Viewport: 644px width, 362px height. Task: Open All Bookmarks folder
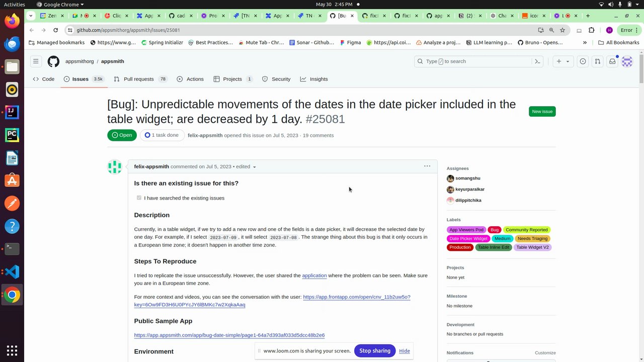tap(618, 43)
